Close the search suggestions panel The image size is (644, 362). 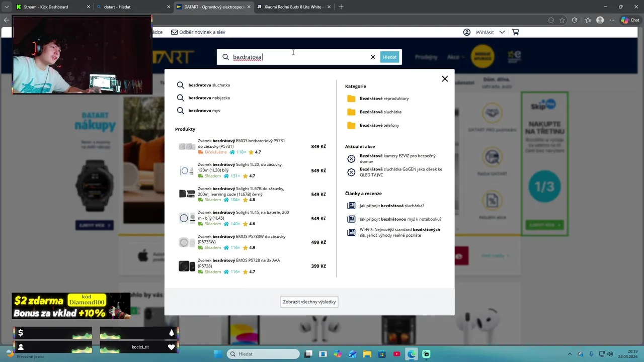pos(445,79)
